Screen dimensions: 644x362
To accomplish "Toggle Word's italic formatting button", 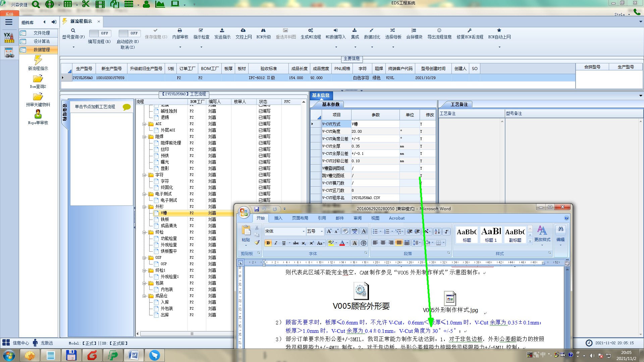I will (x=276, y=243).
